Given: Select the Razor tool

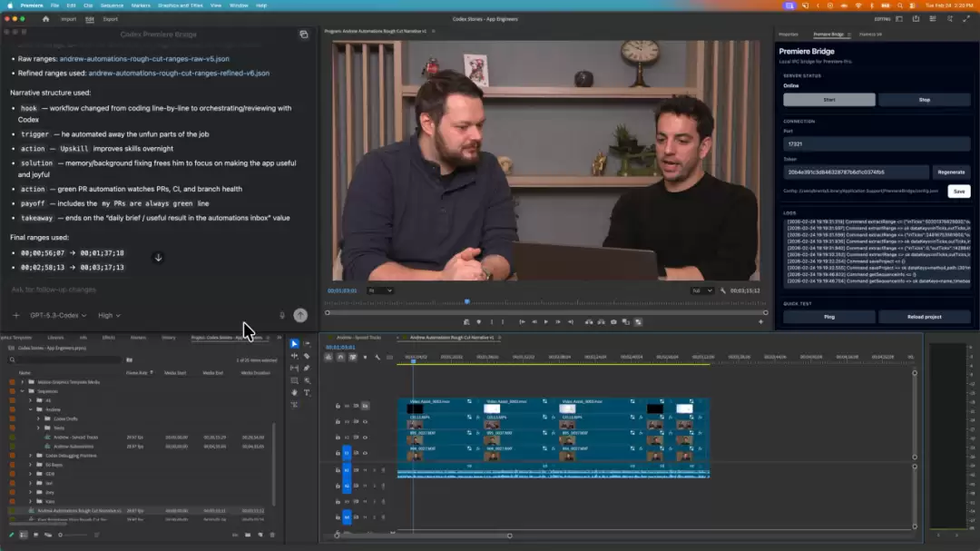Looking at the screenshot, I should [307, 356].
